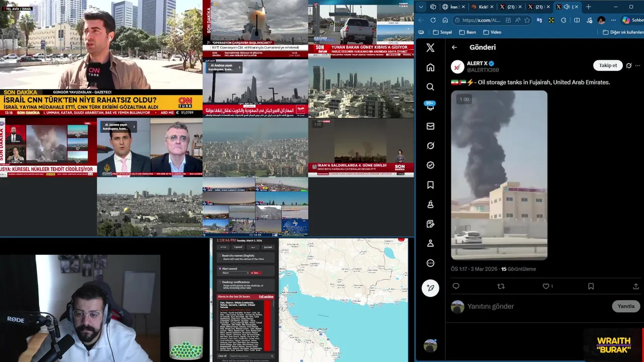Expand the Al Arabiya publisher info chevron
Image resolution: width=644 pixels, height=362 pixels.
click(239, 67)
